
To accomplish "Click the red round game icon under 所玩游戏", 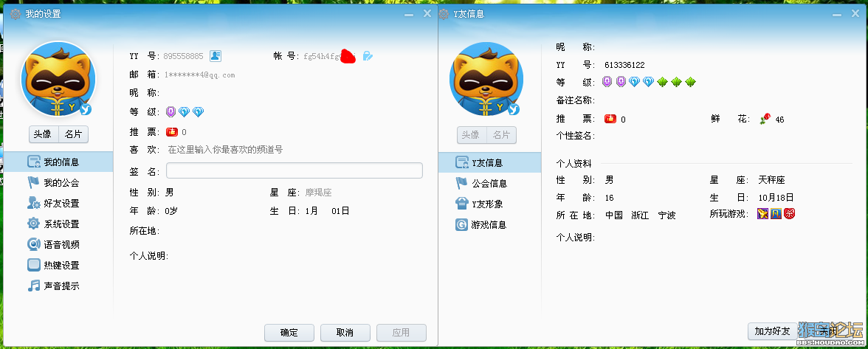I will pyautogui.click(x=790, y=213).
